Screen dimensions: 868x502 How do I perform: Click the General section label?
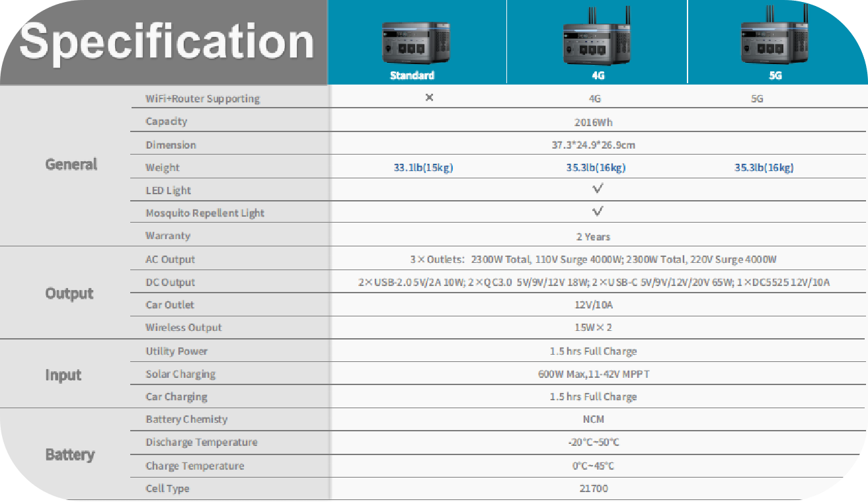coord(71,164)
